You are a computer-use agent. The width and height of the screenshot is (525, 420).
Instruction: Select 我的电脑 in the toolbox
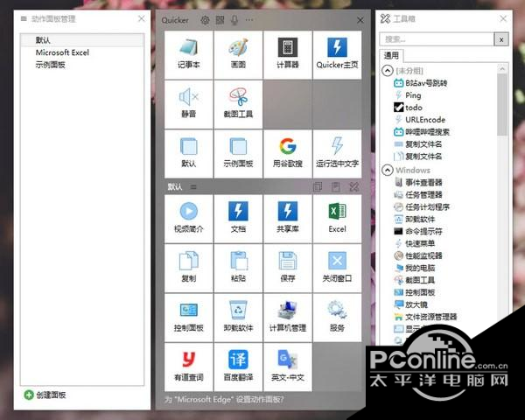415,268
